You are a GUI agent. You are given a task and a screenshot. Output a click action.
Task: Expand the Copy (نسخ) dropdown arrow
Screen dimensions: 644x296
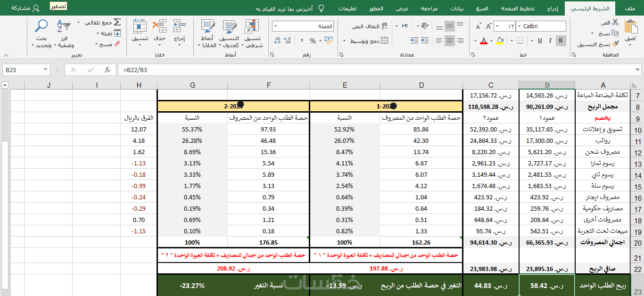[593, 33]
